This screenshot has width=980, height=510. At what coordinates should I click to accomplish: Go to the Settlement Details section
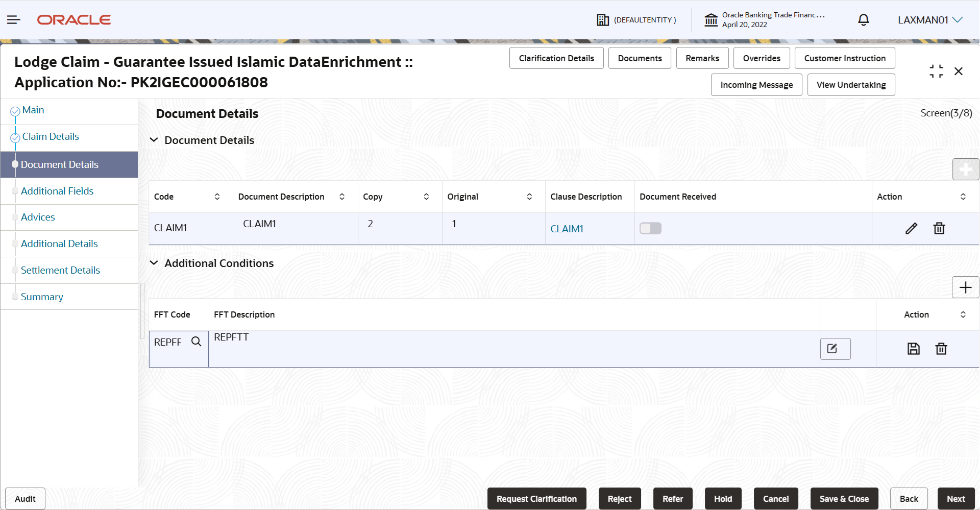(x=61, y=270)
